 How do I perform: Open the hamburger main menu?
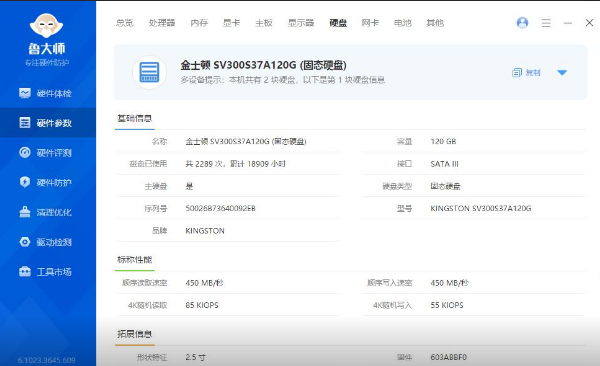click(x=546, y=23)
